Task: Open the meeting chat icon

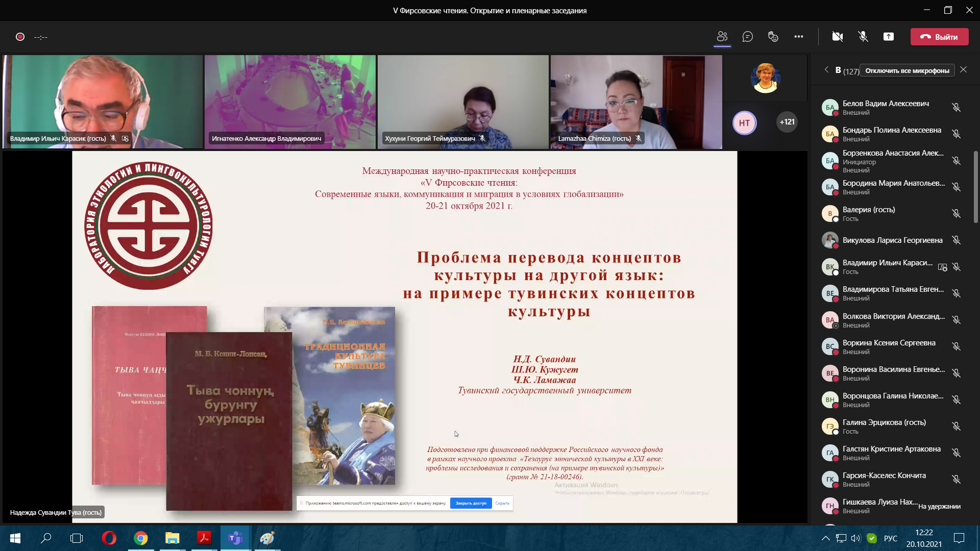Action: pos(748,37)
